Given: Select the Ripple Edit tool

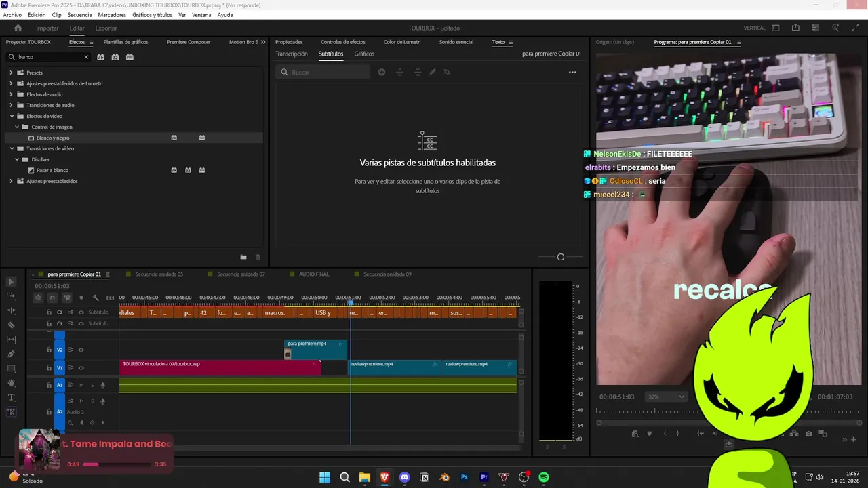Looking at the screenshot, I should tap(12, 310).
